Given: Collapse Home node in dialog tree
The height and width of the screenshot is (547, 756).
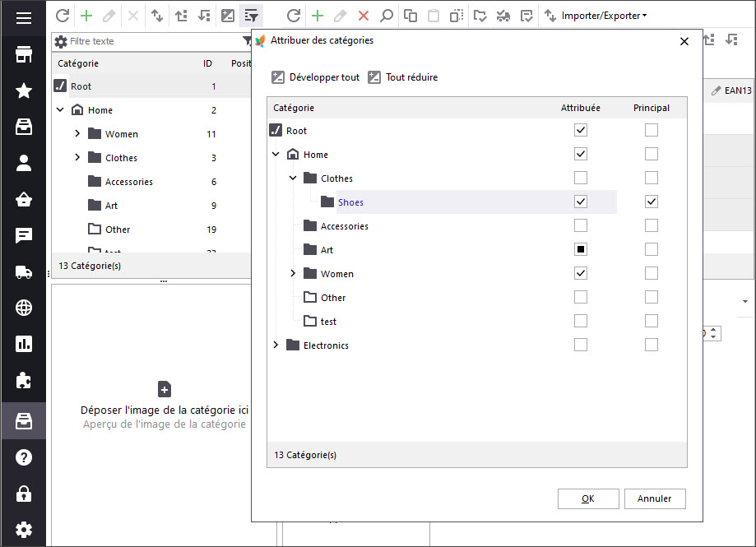Looking at the screenshot, I should click(276, 154).
